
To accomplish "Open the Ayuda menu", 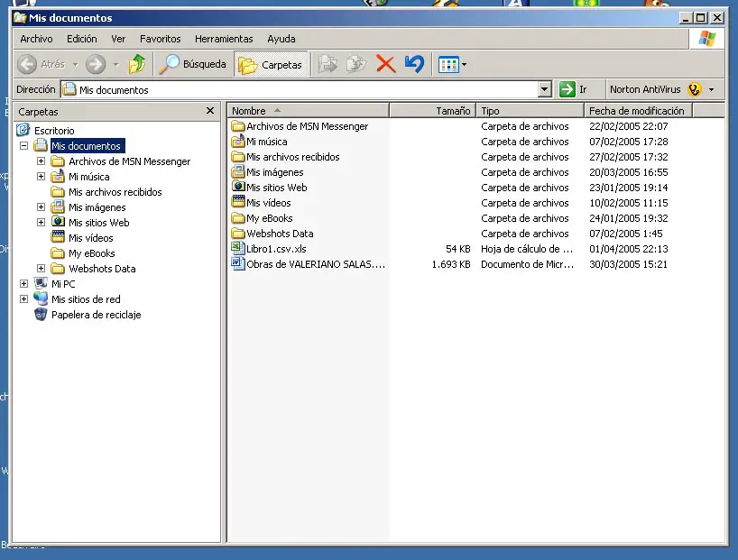I will (x=281, y=39).
